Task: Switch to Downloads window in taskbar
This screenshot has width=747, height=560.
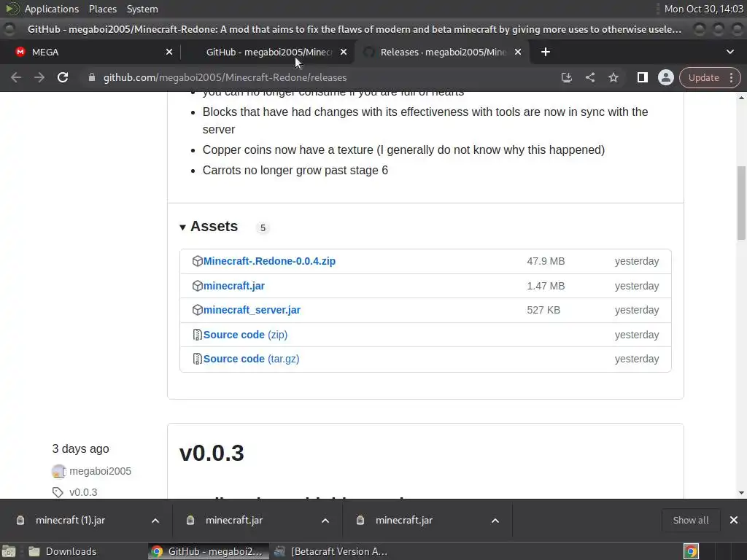Action: [62, 551]
